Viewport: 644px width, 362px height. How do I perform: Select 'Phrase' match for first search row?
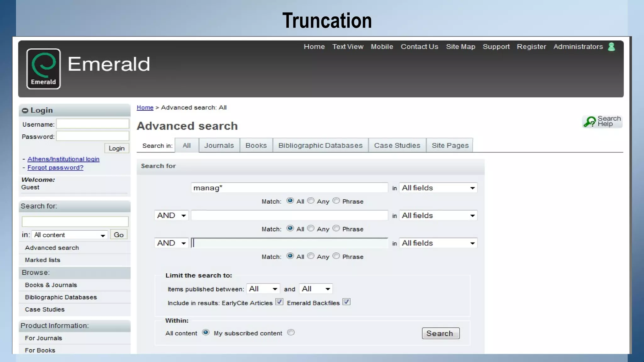click(x=336, y=200)
